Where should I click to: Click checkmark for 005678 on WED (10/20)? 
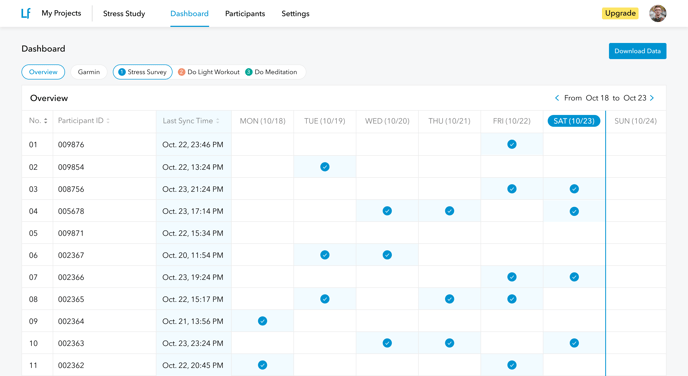[x=387, y=211]
